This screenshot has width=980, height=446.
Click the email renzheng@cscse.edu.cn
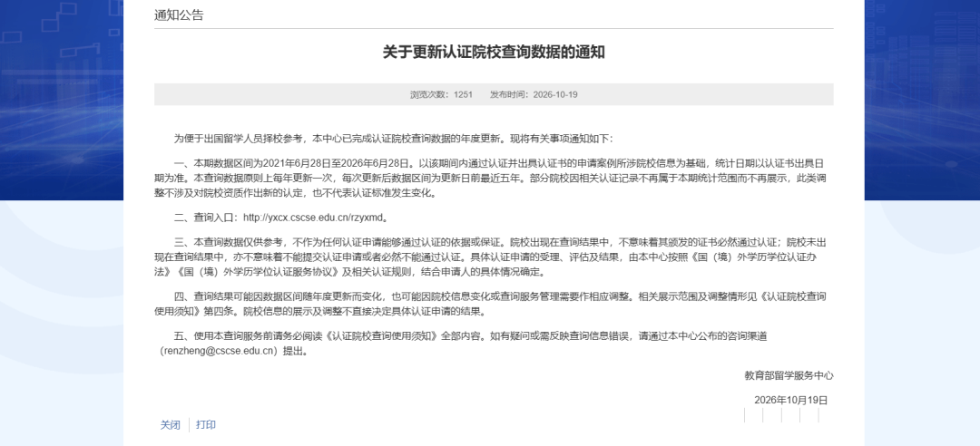point(219,351)
